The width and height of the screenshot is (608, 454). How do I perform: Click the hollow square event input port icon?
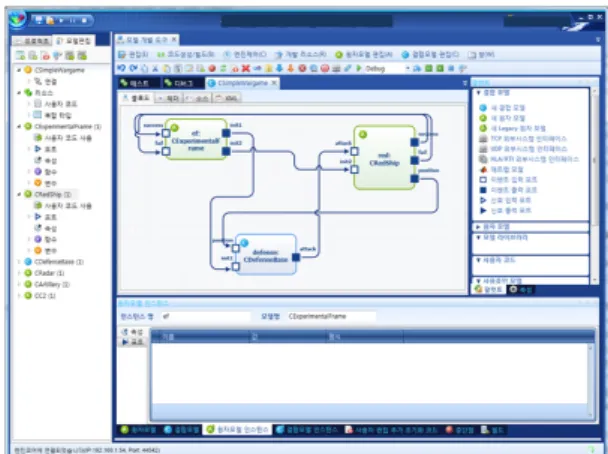pos(483,180)
